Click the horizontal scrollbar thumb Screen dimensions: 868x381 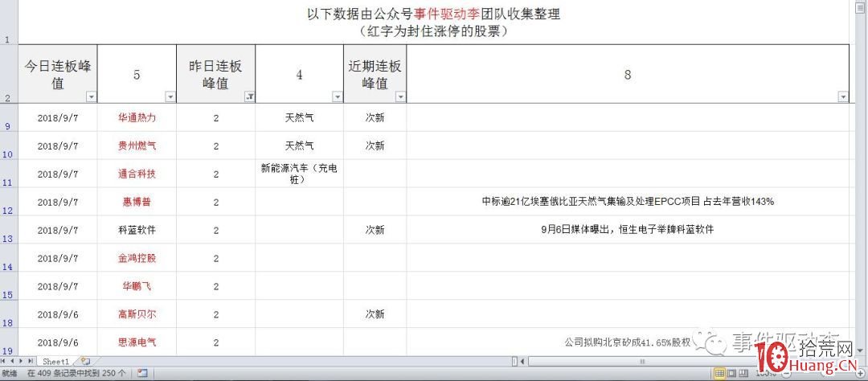tap(643, 362)
